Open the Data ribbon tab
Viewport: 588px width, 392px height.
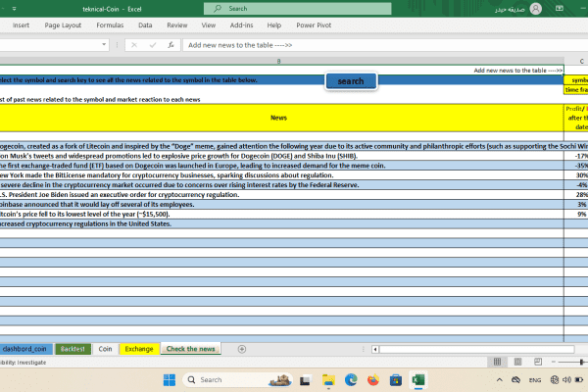click(145, 25)
